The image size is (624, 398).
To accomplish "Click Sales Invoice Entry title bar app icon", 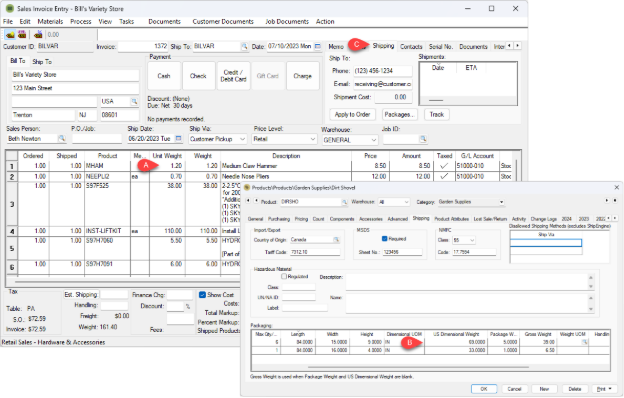I will pyautogui.click(x=10, y=8).
